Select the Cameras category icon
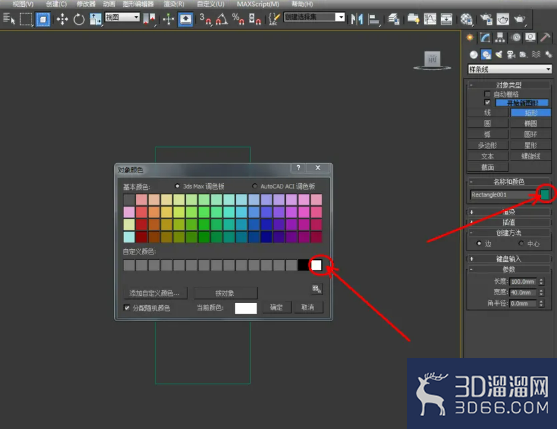This screenshot has height=429, width=557. pyautogui.click(x=511, y=54)
